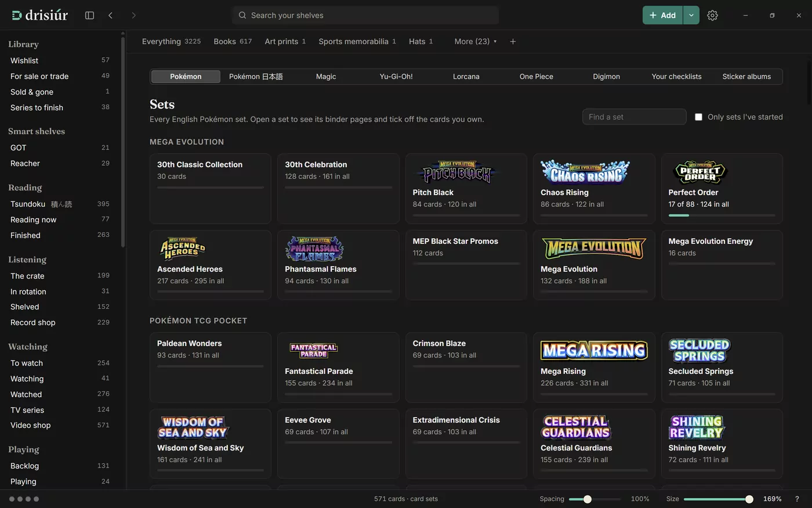
Task: Open the MEP Black Star Promos card
Action: pos(466,265)
